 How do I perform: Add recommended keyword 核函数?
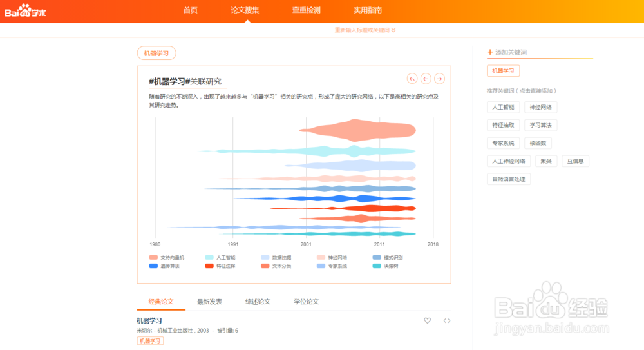[538, 143]
